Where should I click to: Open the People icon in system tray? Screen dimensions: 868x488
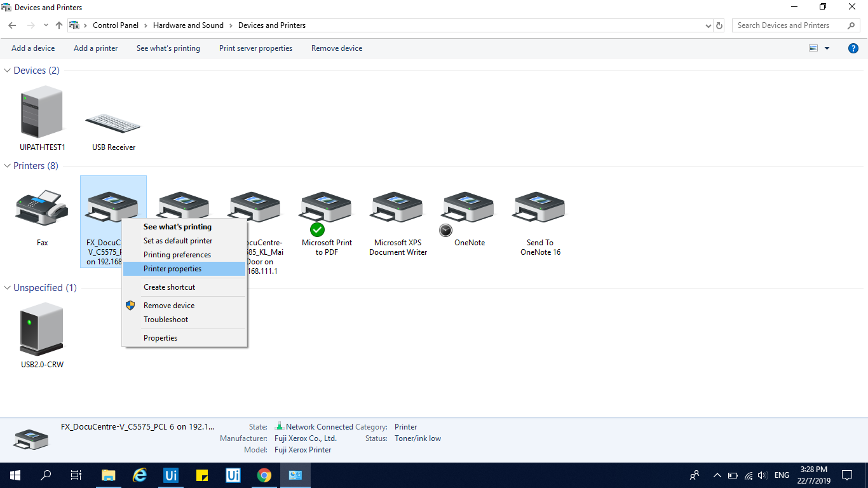coord(695,475)
